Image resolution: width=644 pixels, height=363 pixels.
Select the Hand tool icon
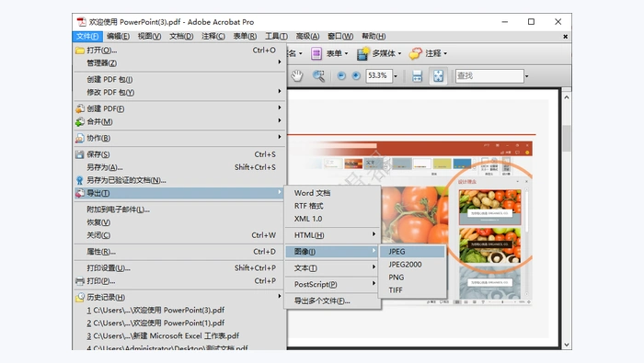pos(297,76)
